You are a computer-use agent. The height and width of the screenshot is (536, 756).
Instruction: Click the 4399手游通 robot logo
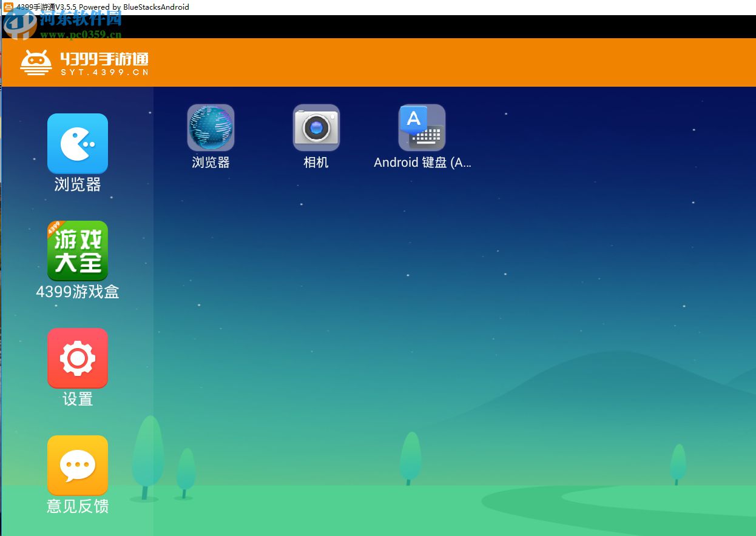(x=36, y=62)
